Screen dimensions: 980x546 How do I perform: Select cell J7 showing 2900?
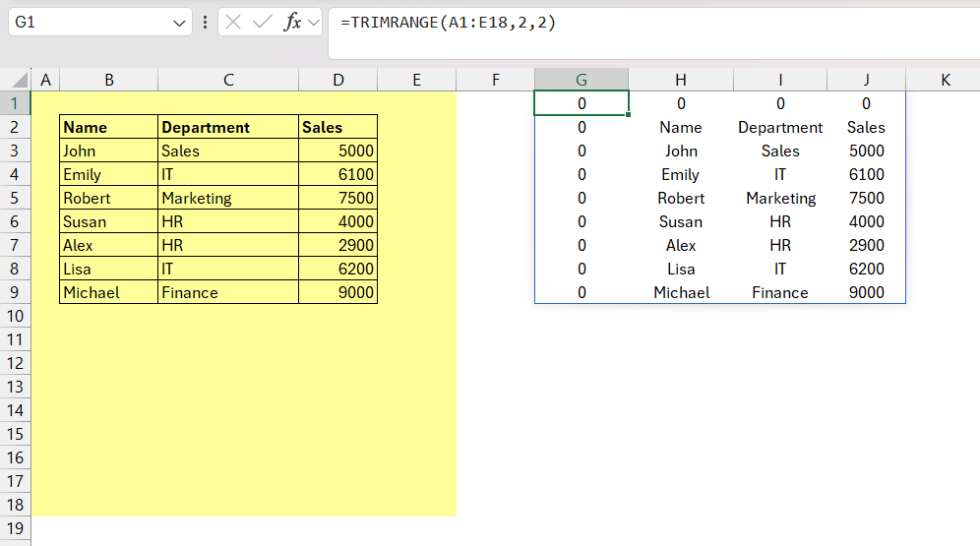click(x=866, y=245)
